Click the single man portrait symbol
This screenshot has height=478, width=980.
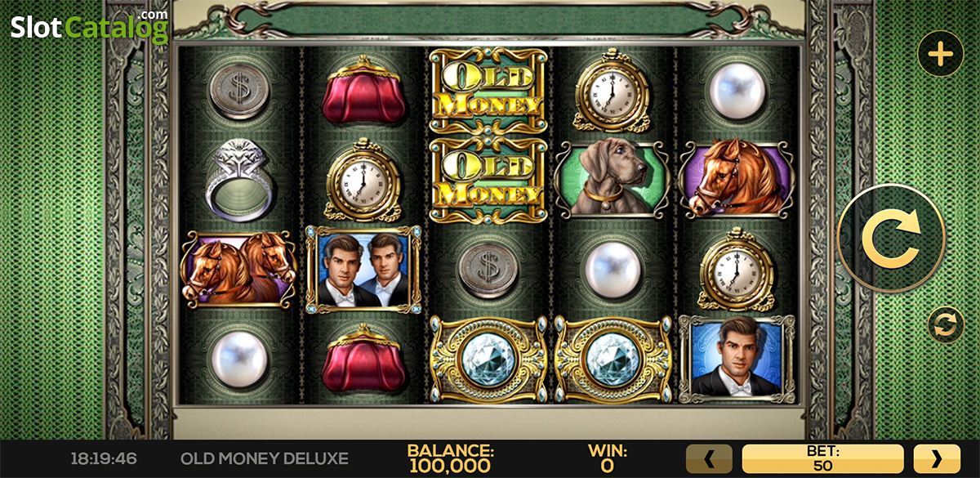(736, 358)
